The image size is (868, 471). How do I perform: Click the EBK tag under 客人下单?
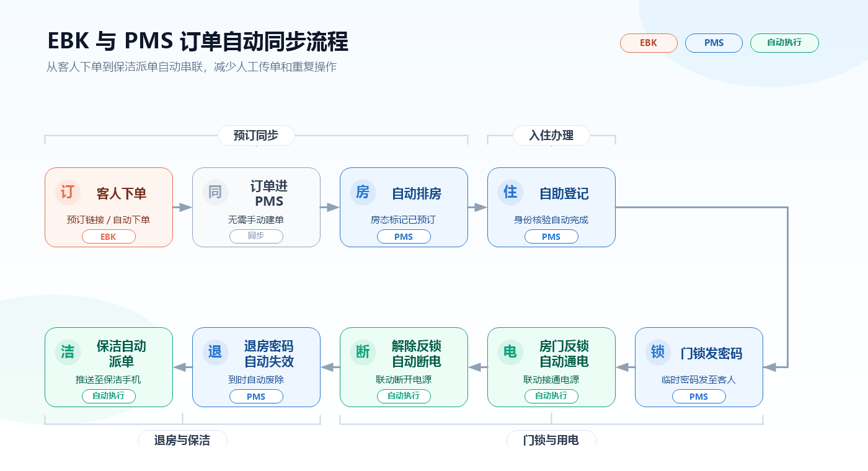point(108,237)
